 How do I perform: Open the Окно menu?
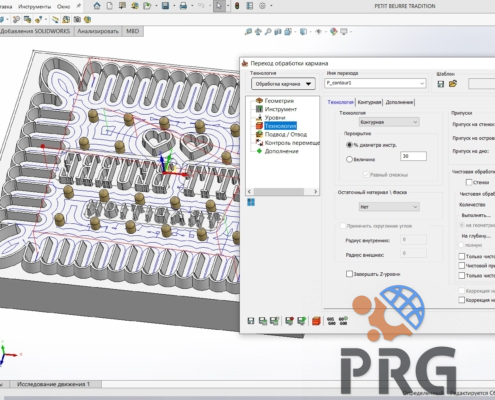click(x=63, y=6)
